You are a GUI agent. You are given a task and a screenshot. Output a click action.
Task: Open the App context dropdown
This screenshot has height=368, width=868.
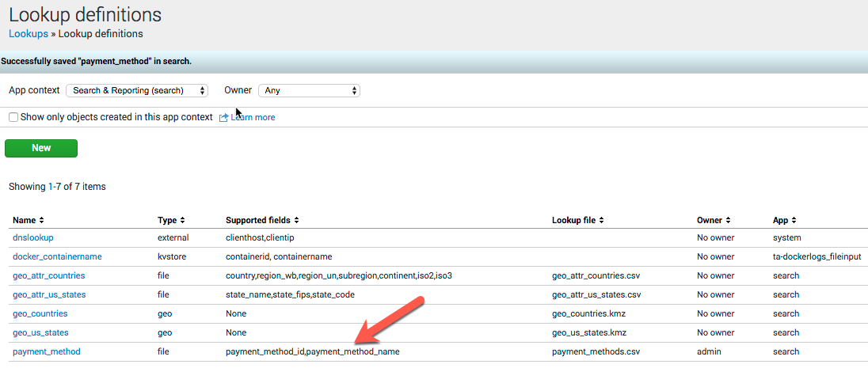pyautogui.click(x=137, y=91)
